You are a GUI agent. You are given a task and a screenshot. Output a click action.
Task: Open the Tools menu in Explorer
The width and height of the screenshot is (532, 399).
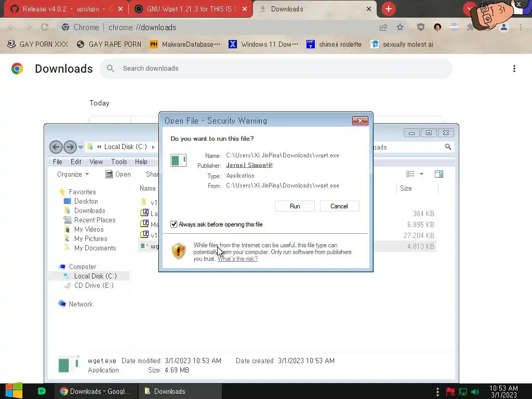(x=119, y=162)
